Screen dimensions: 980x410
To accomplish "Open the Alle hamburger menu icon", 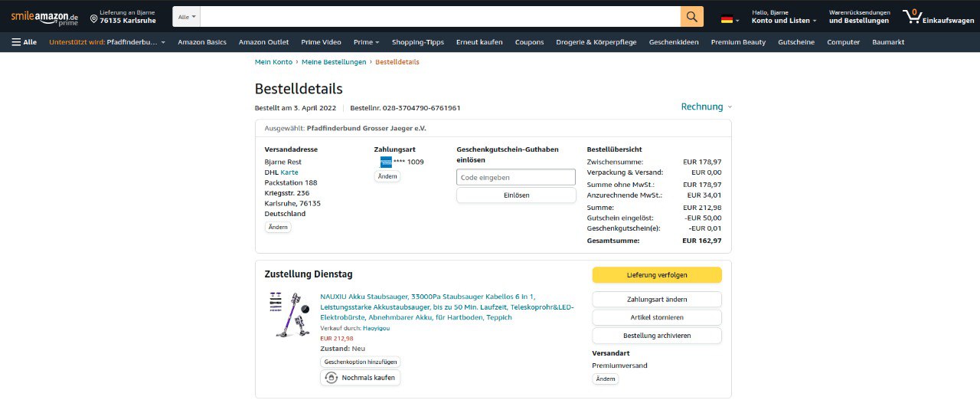I will [x=16, y=42].
